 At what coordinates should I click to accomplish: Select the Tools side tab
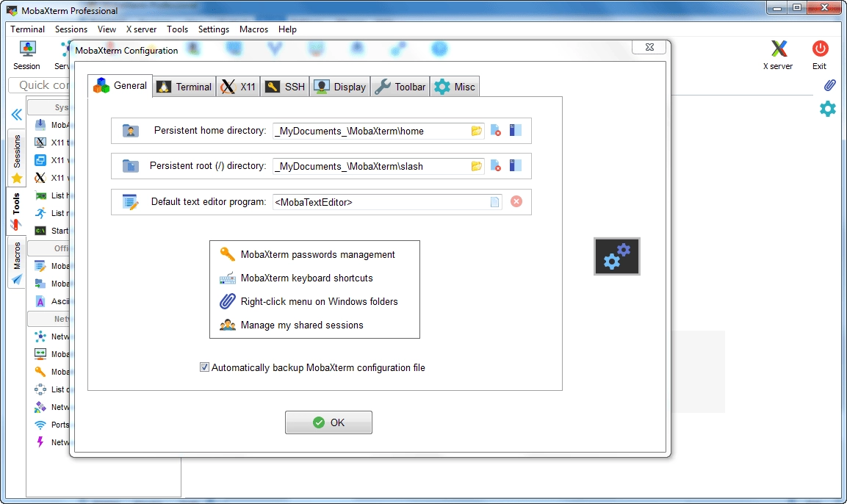tap(17, 211)
